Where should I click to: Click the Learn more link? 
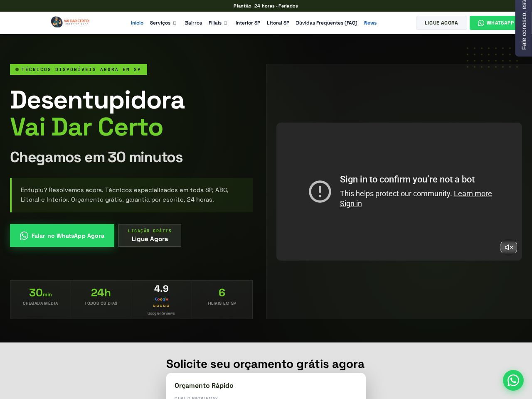pos(473,194)
